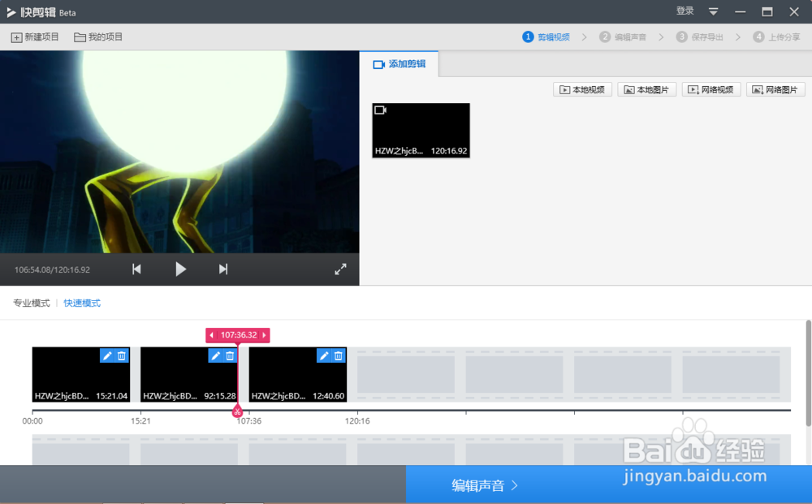Switch to 快速模式 quick mode
812x504 pixels.
coord(82,304)
